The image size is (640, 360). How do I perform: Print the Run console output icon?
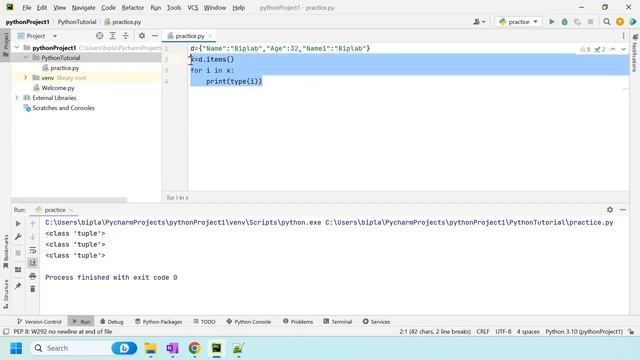coord(33,276)
